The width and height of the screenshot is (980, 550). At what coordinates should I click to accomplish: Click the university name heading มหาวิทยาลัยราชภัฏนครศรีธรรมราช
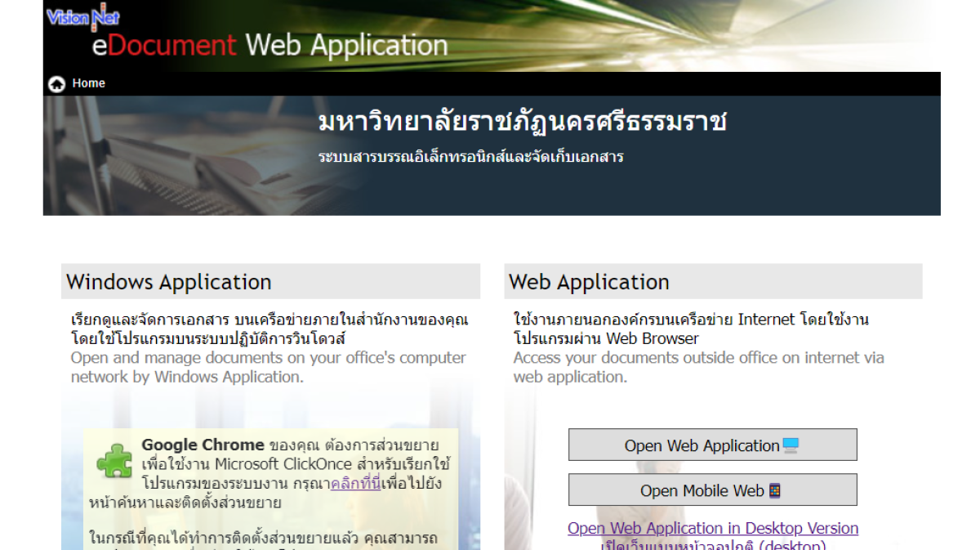(522, 123)
